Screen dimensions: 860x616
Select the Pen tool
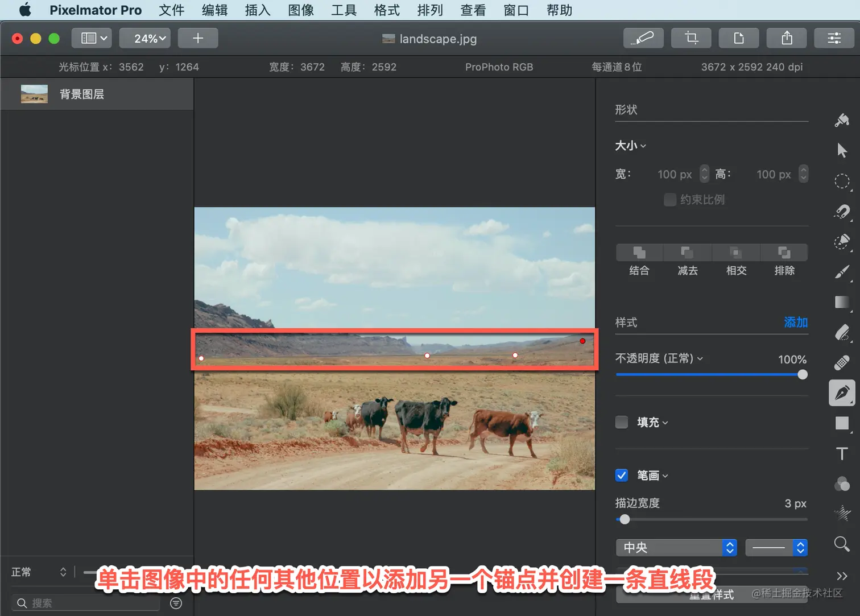842,392
